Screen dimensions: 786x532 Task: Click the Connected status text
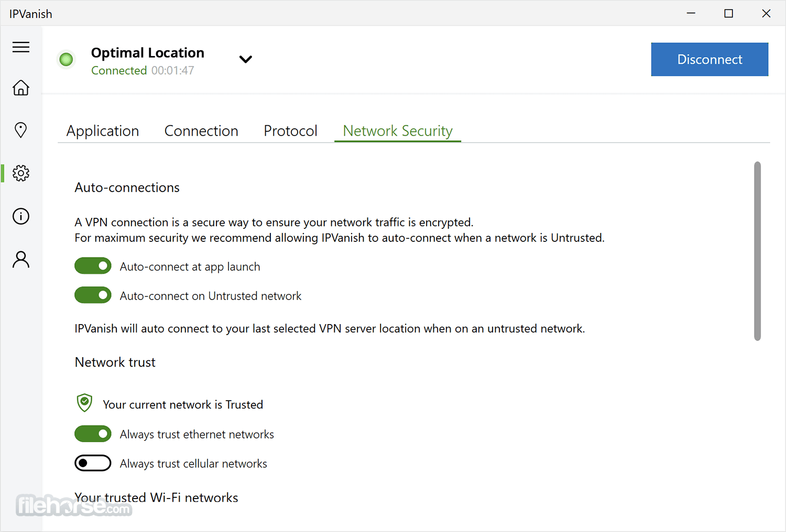point(119,71)
